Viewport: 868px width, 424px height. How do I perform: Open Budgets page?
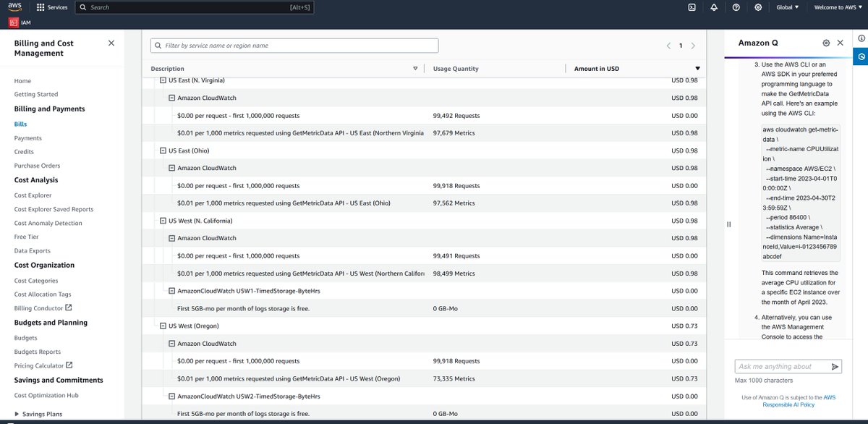26,338
